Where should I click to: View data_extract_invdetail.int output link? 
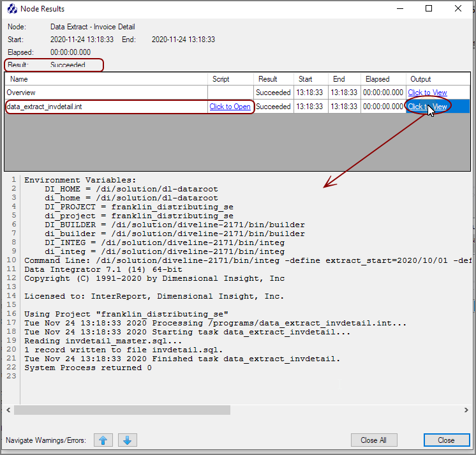tap(427, 107)
